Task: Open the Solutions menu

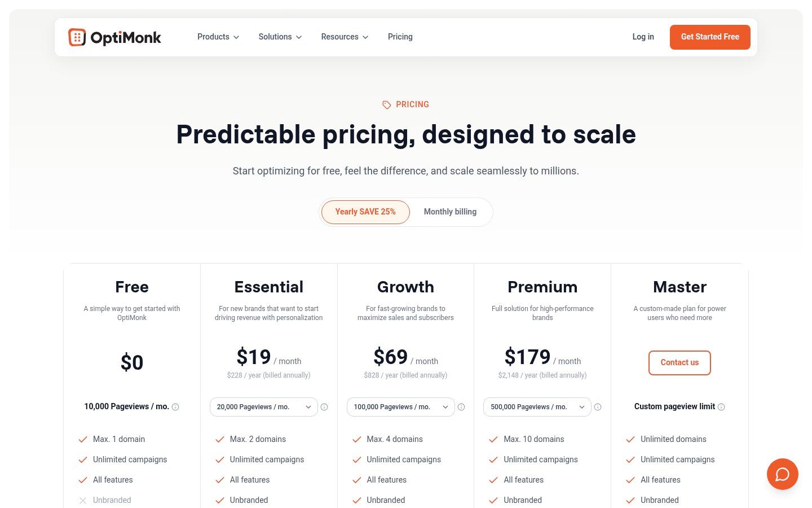Action: [280, 37]
